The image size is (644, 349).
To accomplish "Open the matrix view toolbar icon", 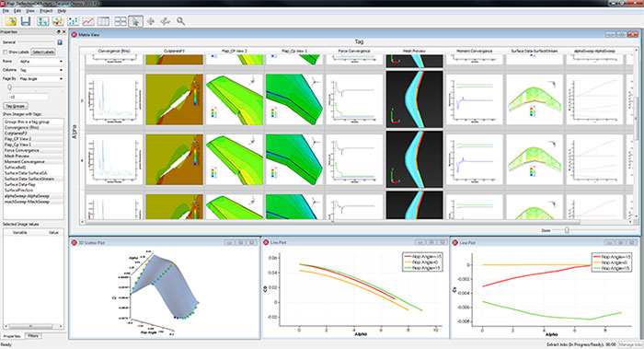I will click(x=121, y=21).
